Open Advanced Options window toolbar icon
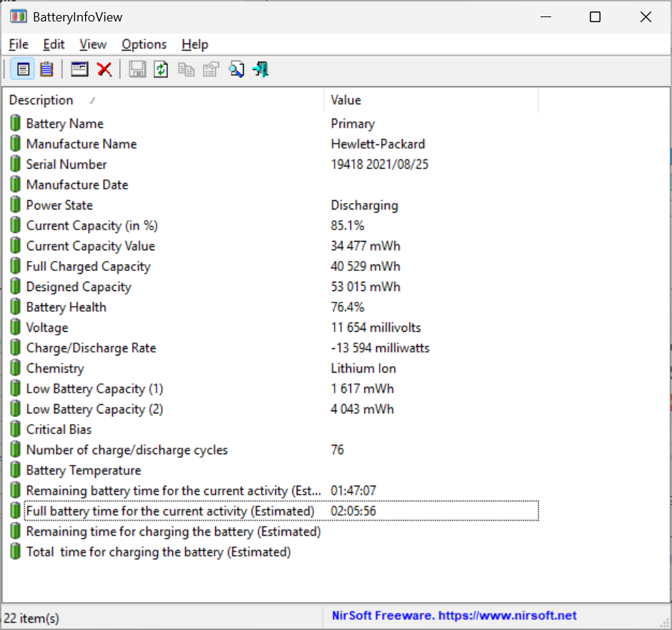 coord(79,69)
